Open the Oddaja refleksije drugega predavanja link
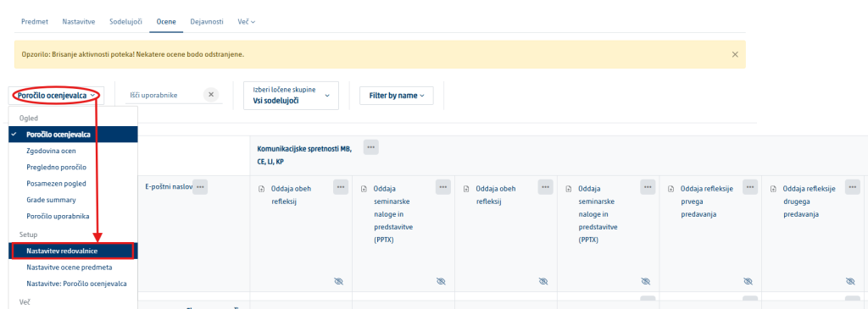 coord(810,201)
